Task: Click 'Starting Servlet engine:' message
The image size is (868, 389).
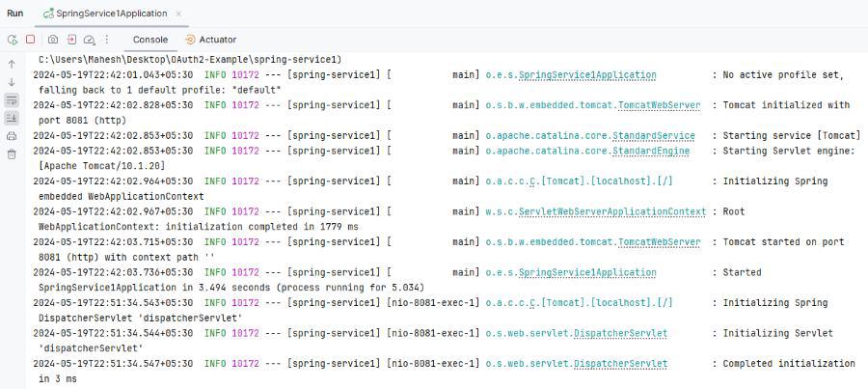Action: pyautogui.click(x=789, y=151)
